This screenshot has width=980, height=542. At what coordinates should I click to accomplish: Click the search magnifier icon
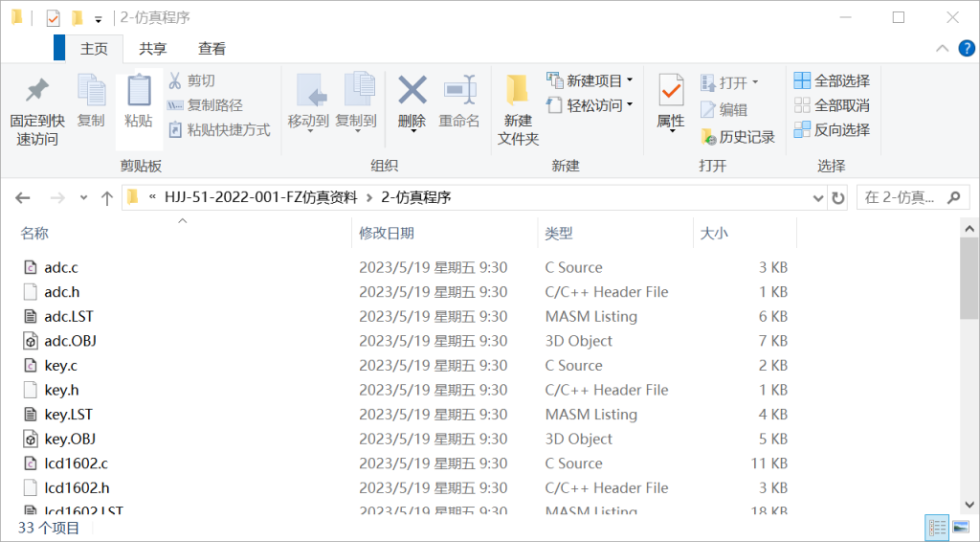click(954, 197)
